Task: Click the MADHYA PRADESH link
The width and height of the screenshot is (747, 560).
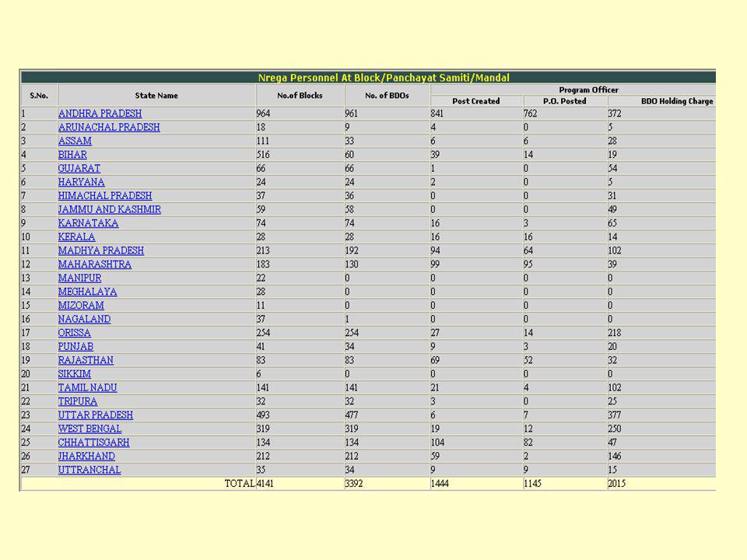Action: click(x=101, y=251)
